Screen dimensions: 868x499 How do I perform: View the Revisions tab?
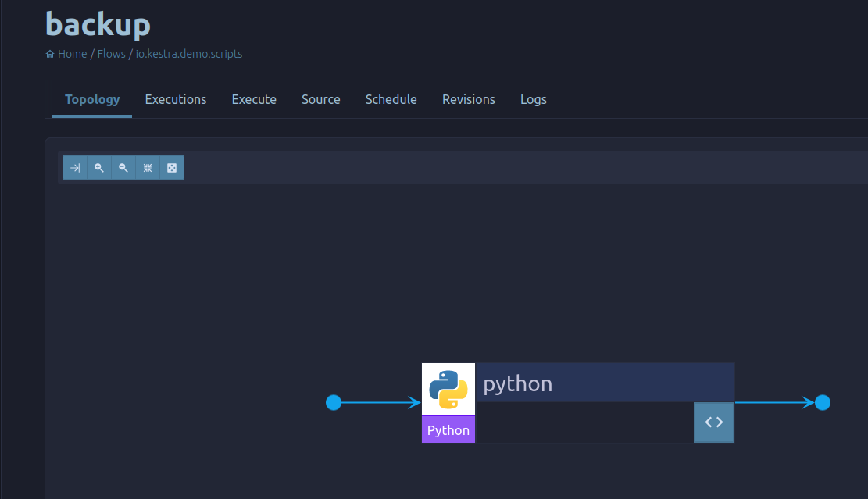pyautogui.click(x=469, y=100)
